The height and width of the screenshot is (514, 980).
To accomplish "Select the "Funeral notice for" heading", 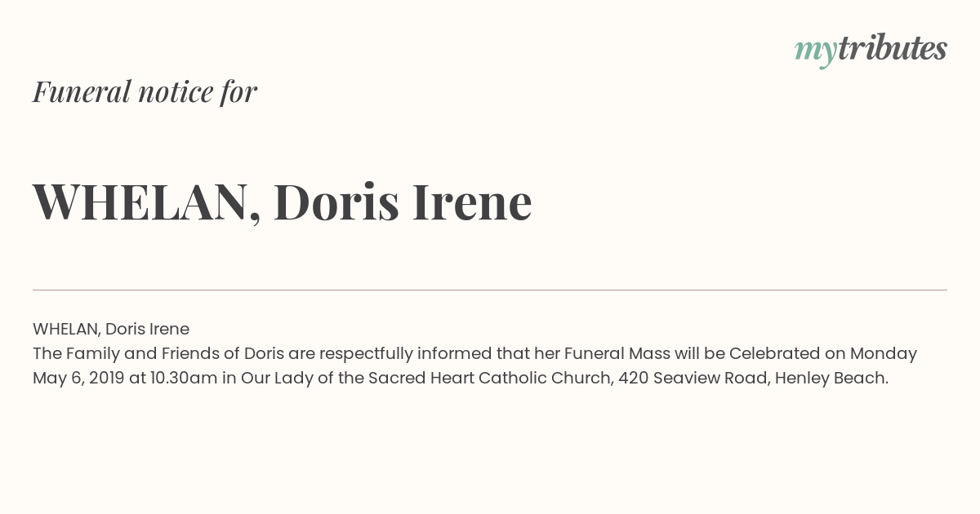I will tap(145, 91).
